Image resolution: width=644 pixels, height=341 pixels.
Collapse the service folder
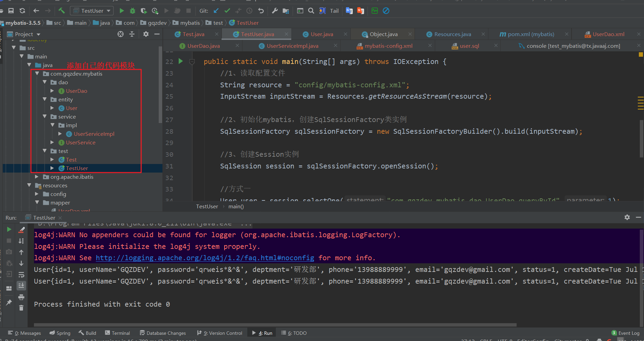[45, 117]
